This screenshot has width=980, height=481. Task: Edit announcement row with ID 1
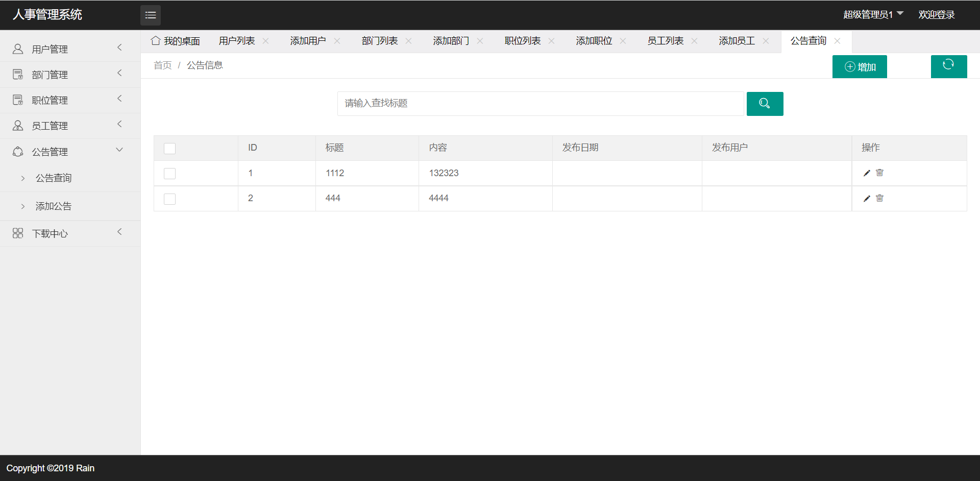(x=866, y=173)
